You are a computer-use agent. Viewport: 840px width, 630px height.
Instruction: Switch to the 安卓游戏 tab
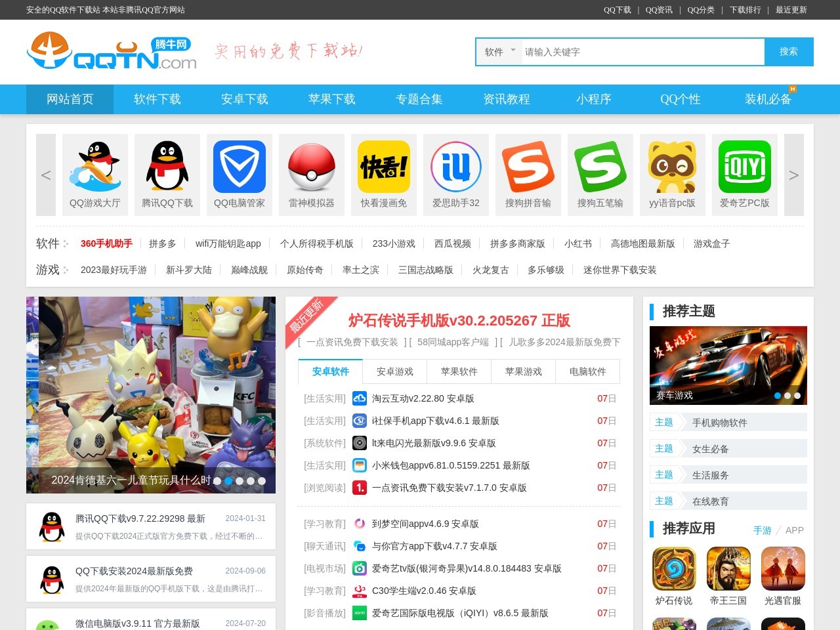[395, 371]
